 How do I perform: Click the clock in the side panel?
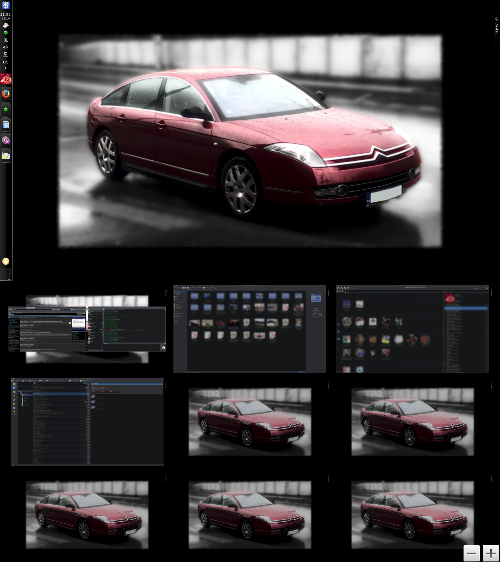point(5,16)
